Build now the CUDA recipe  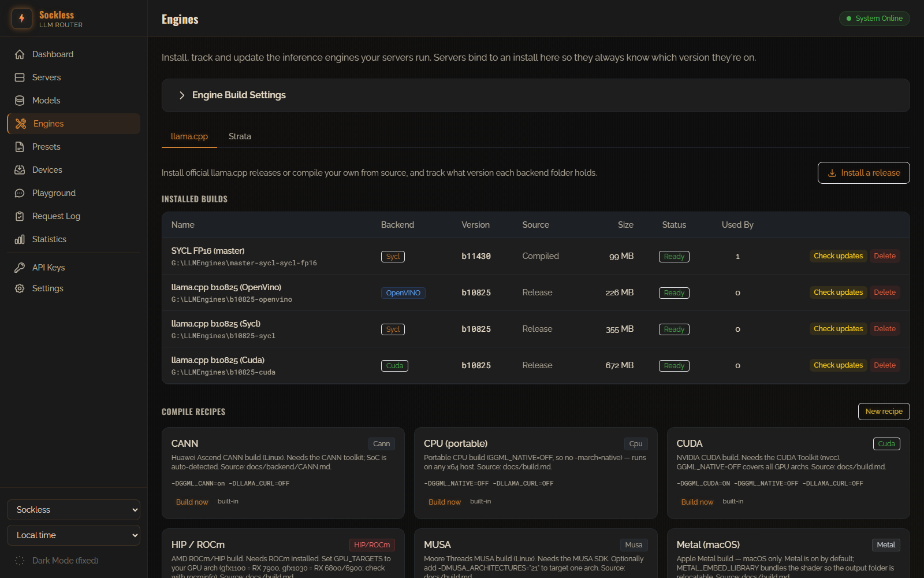pyautogui.click(x=697, y=502)
